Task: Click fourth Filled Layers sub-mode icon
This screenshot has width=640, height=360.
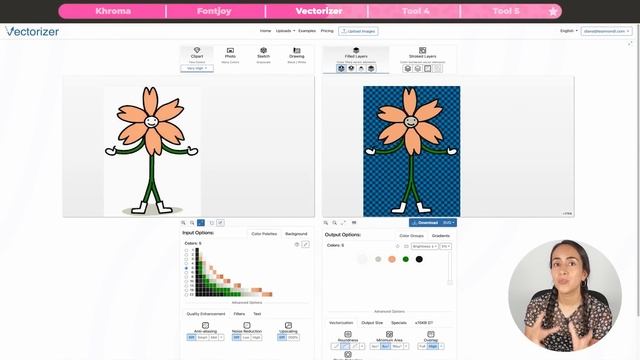Action: click(371, 69)
